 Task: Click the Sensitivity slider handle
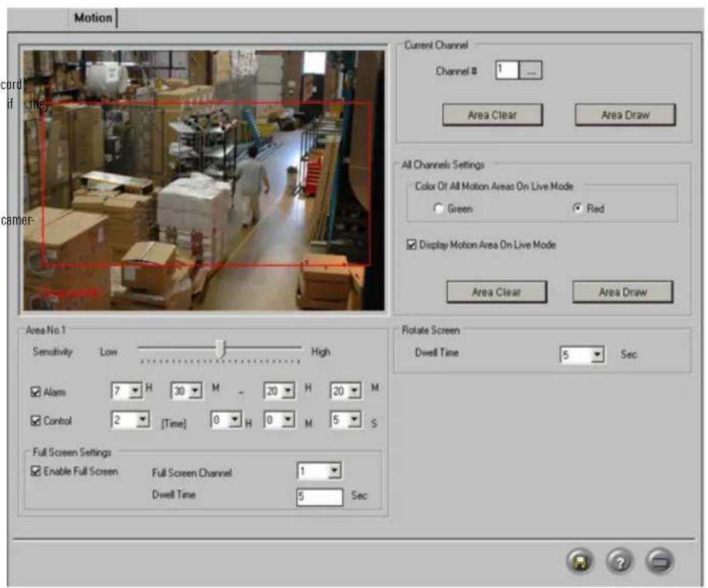(221, 349)
